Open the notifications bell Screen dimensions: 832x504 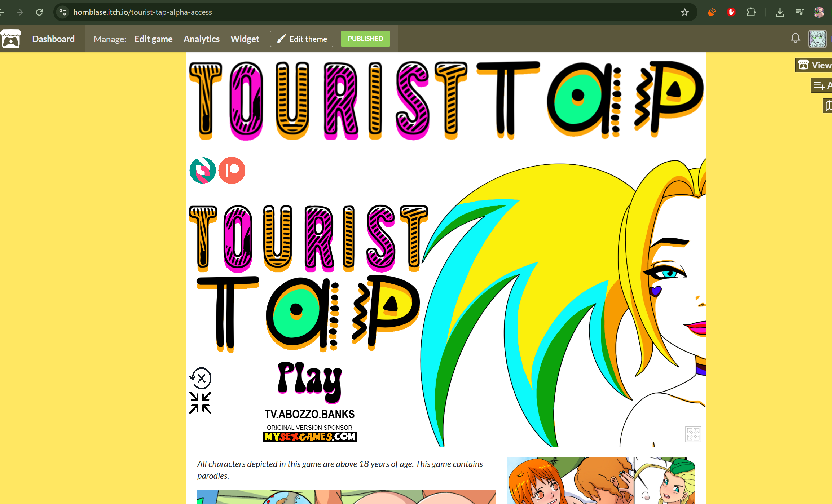pos(795,38)
